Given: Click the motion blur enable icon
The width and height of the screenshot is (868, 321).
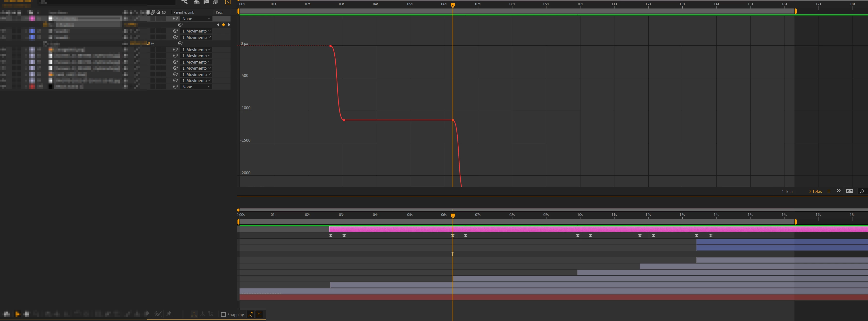Looking at the screenshot, I should pyautogui.click(x=216, y=2).
